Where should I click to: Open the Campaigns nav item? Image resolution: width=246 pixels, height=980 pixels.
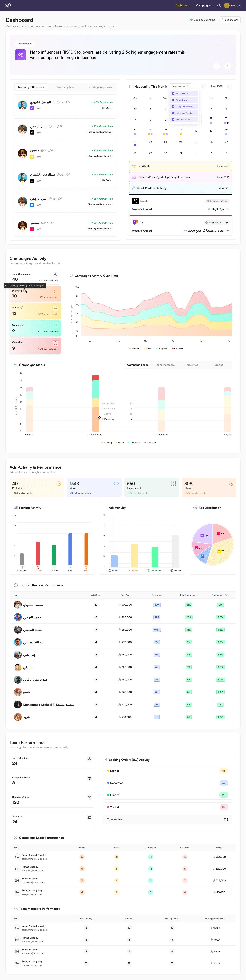tap(203, 5)
